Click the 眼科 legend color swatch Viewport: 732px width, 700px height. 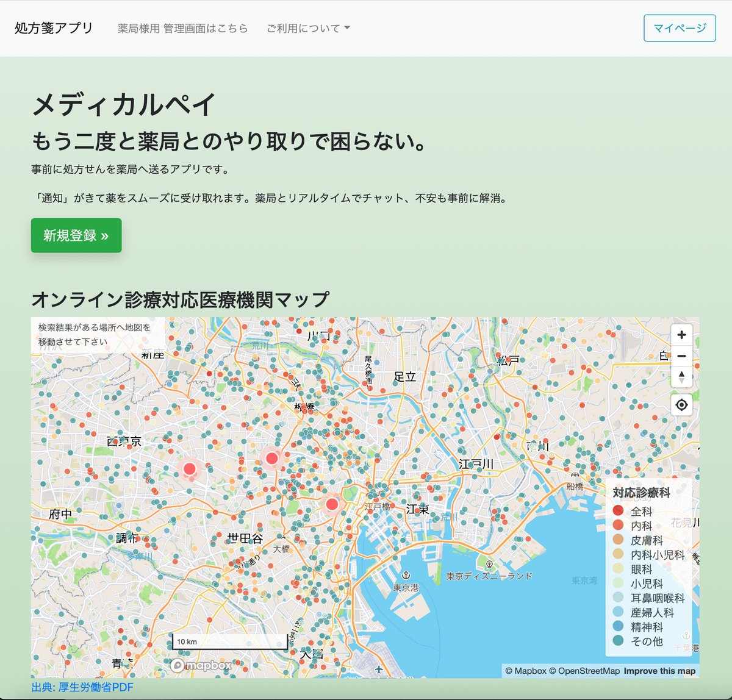point(618,568)
